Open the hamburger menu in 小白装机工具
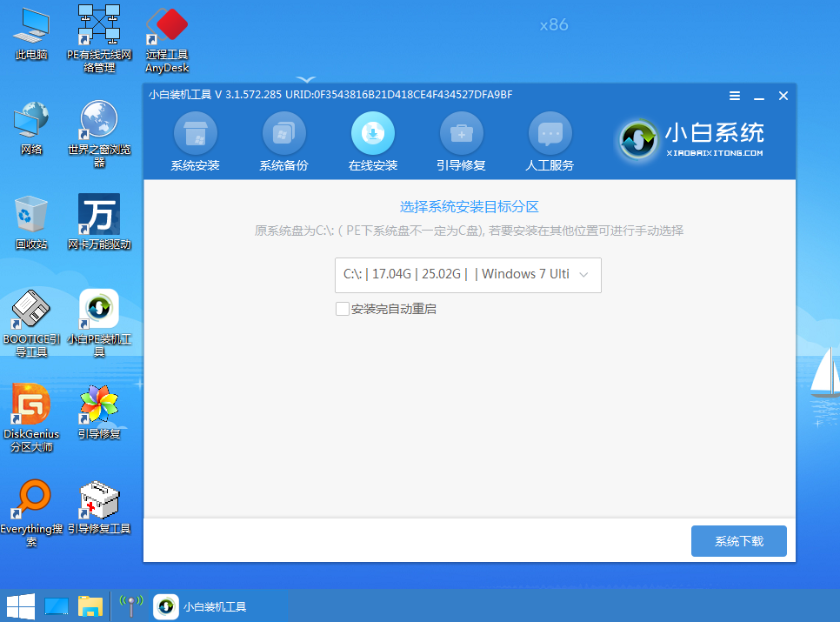 click(x=735, y=96)
